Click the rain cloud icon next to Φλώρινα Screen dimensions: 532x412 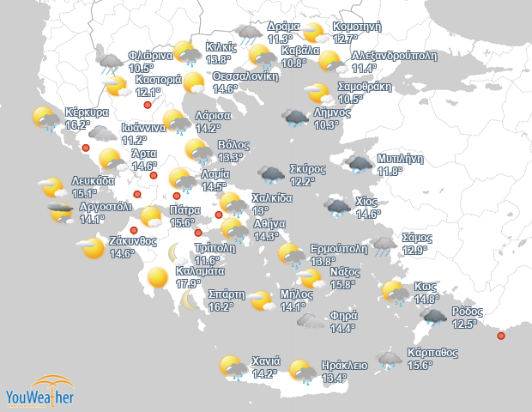tap(109, 64)
